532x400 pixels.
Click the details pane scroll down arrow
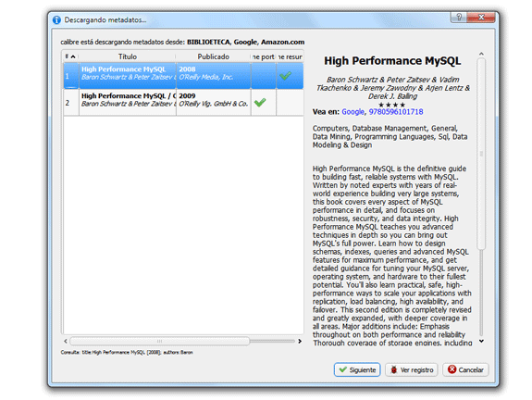[481, 341]
